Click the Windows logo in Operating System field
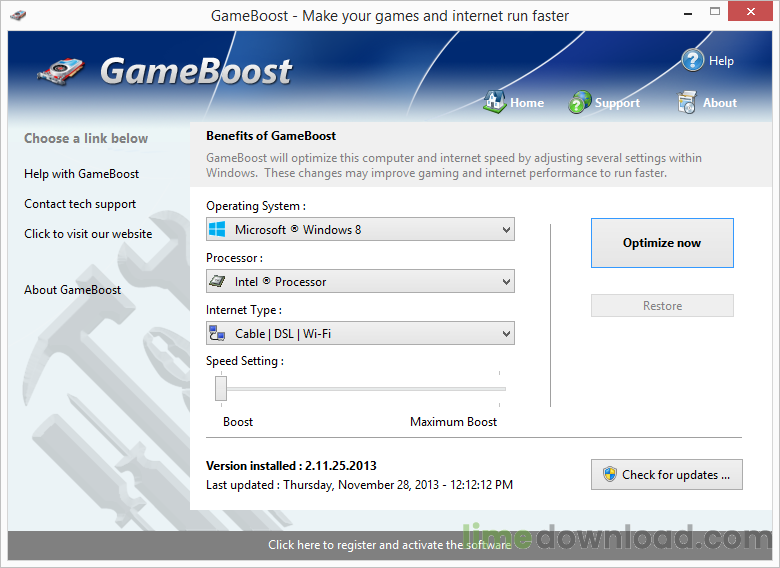Screen dimensions: 780x568 pos(217,229)
